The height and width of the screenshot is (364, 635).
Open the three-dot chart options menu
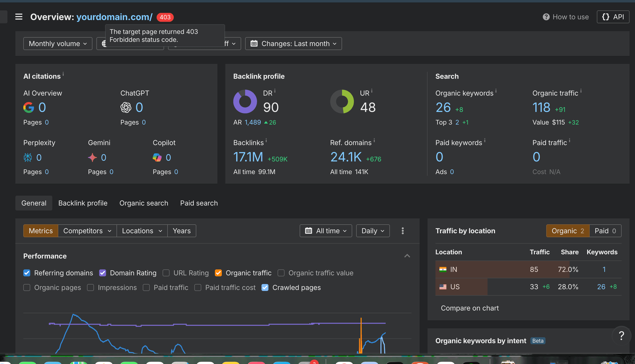pos(403,231)
